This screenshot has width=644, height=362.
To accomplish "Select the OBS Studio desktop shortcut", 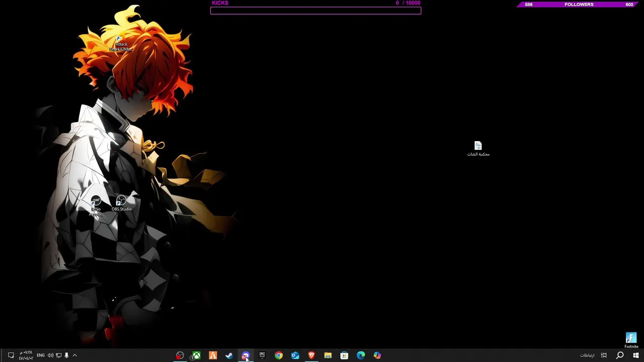I will point(121,204).
